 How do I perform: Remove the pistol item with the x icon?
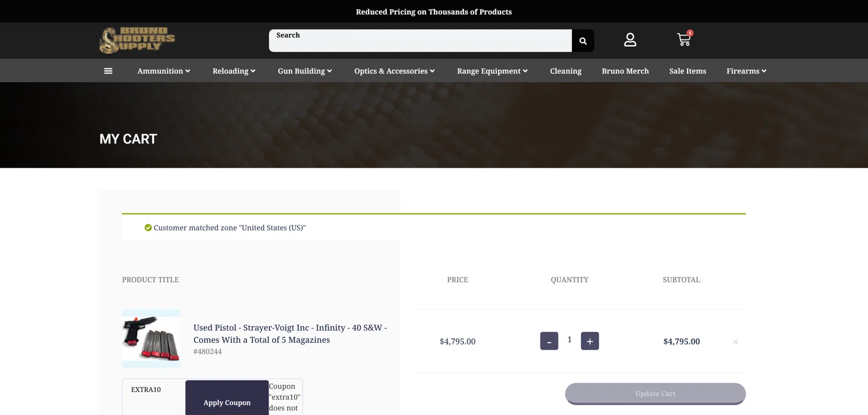pos(735,342)
